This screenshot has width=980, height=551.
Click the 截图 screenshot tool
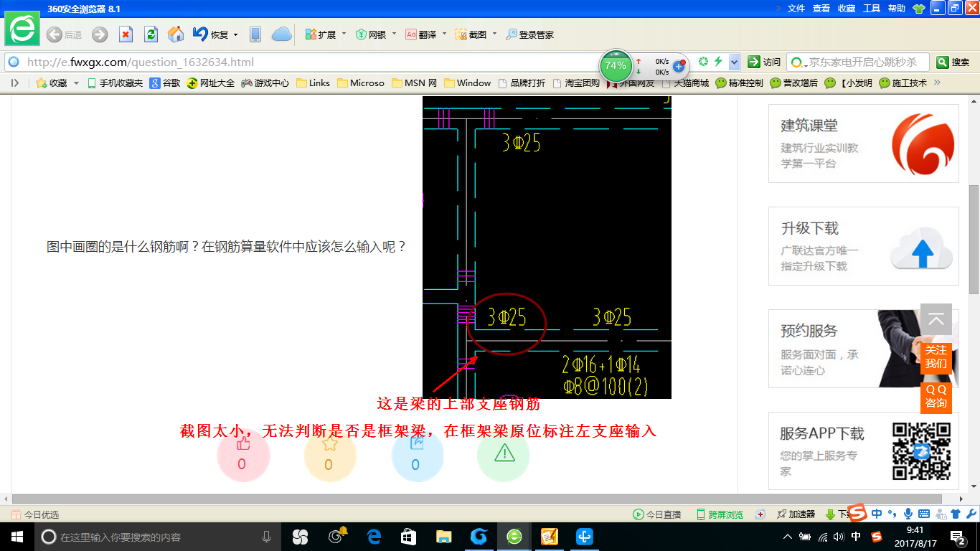pyautogui.click(x=471, y=34)
